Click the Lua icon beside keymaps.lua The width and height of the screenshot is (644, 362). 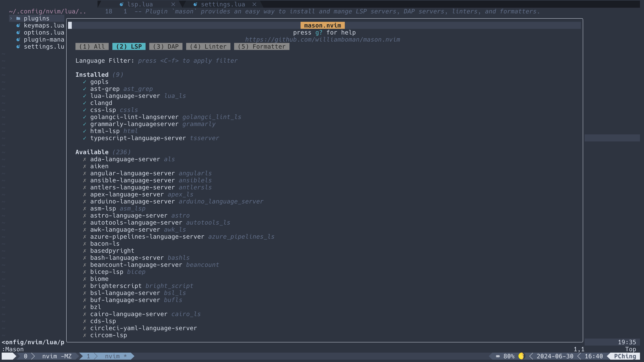click(x=18, y=25)
